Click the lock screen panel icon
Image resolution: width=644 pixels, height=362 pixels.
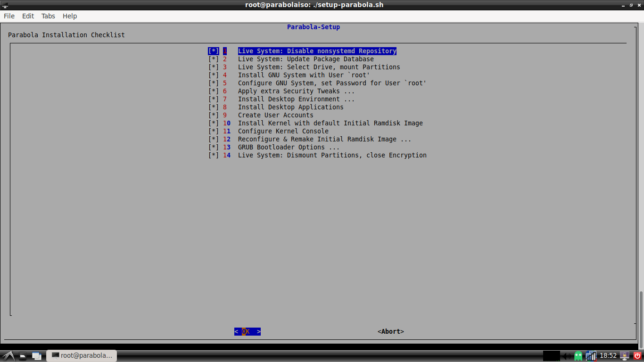tap(625, 356)
